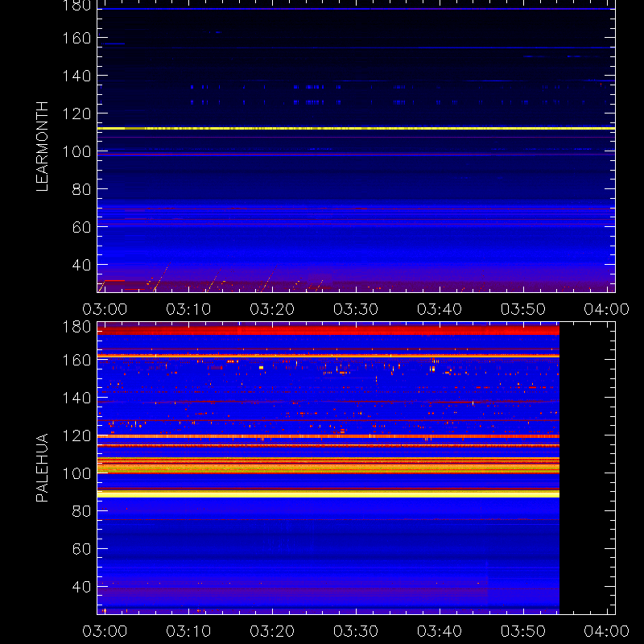Click orange-yellow band between 100 and 108 in Palehua

pos(328,465)
